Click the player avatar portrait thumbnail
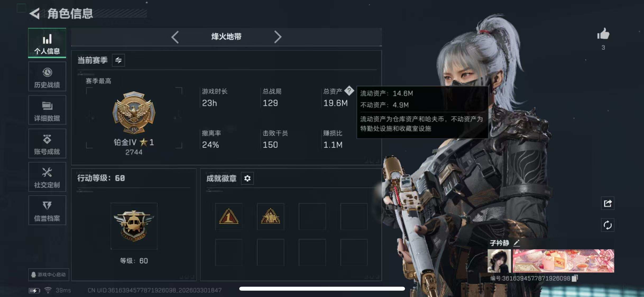The width and height of the screenshot is (644, 297). tap(499, 261)
